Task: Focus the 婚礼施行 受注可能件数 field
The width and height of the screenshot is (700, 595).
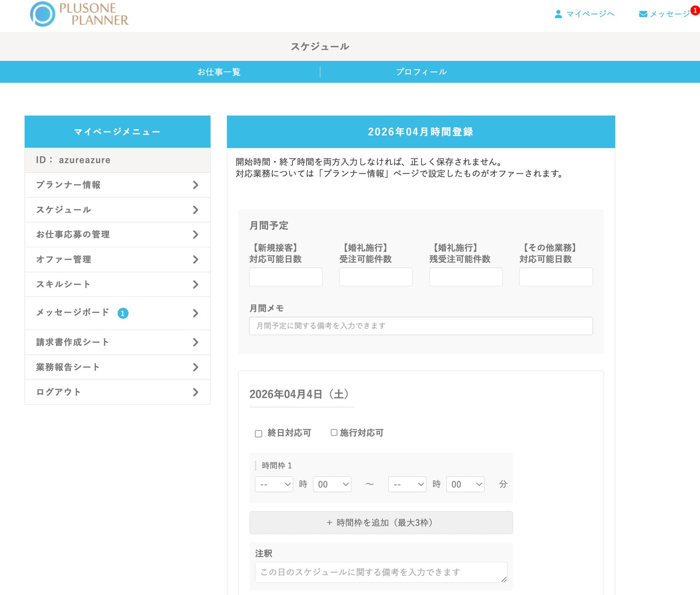Action: coord(376,277)
